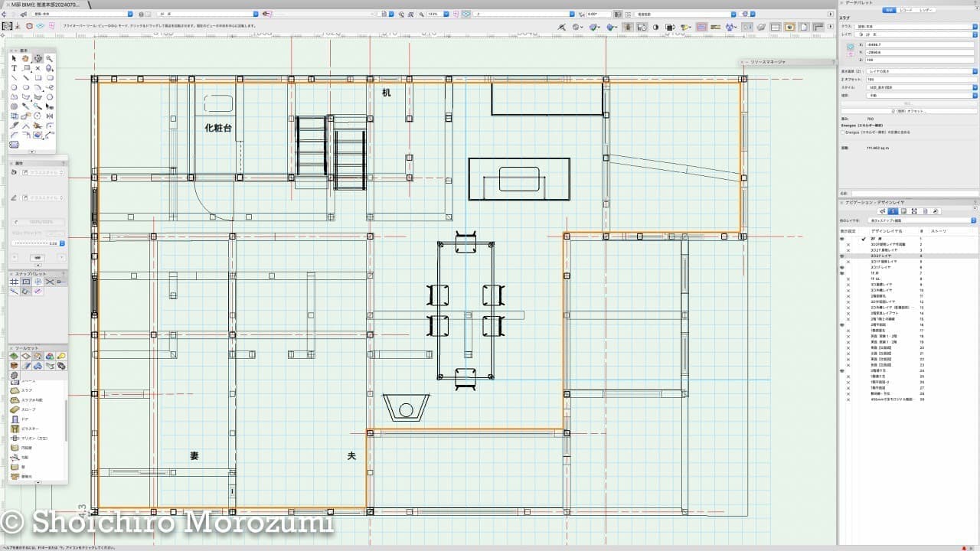Click the デザインレイヤ名 column header
This screenshot has height=551, width=980.
tap(887, 230)
